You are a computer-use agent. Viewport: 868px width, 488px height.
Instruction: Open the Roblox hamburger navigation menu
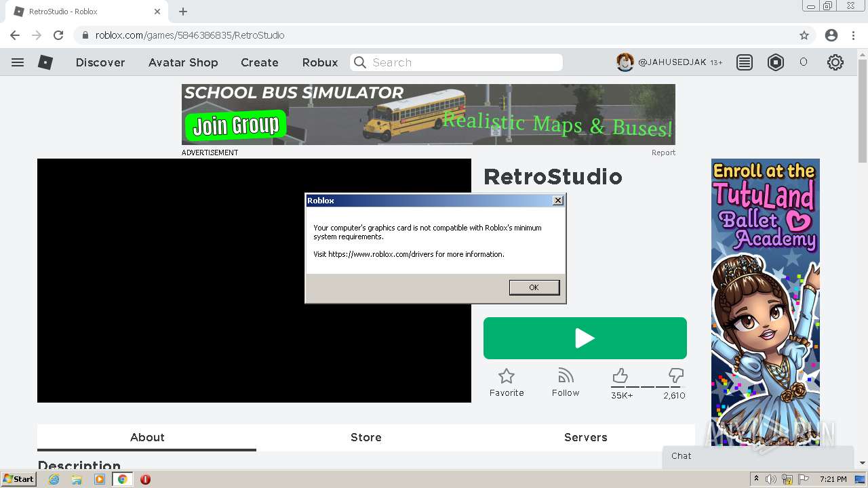coord(18,62)
